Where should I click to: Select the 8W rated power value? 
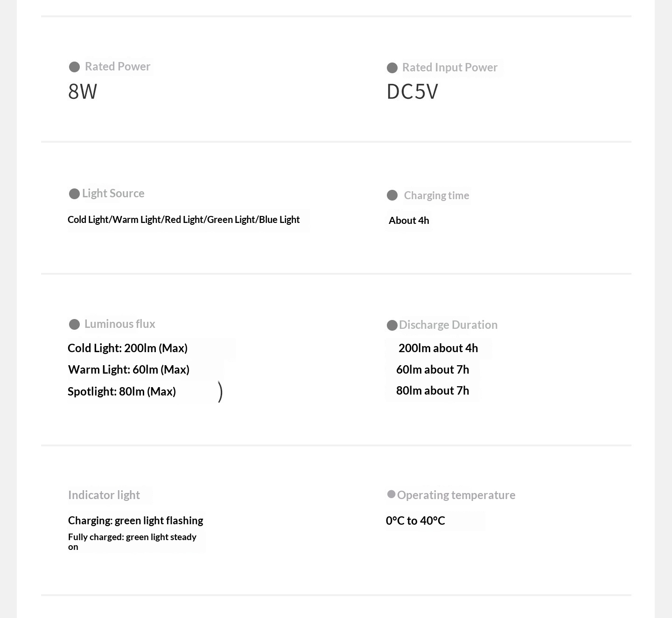(83, 91)
